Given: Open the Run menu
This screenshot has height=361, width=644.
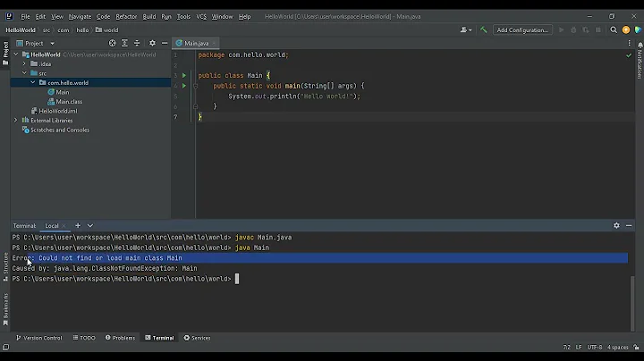Looking at the screenshot, I should tap(166, 17).
